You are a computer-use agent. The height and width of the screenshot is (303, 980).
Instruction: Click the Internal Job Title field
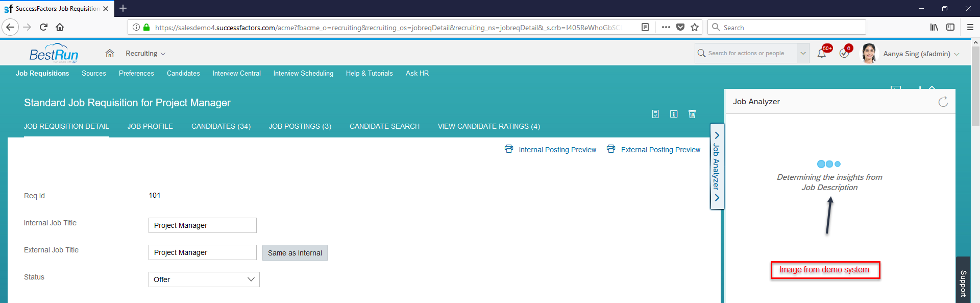(203, 225)
